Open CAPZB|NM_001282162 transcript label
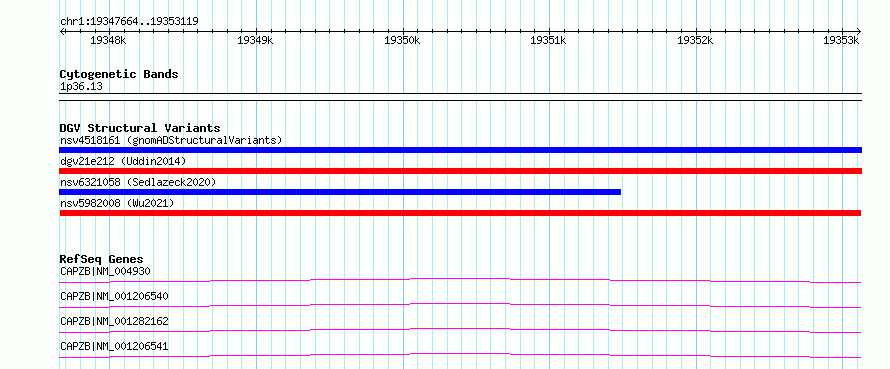Image resolution: width=890 pixels, height=369 pixels. tap(114, 321)
